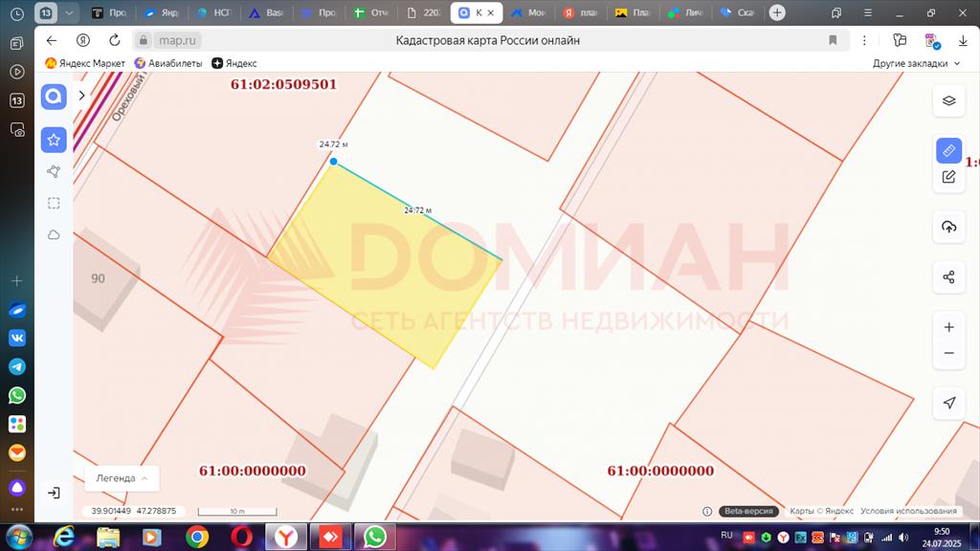Add a site to sidebar with plus
This screenshot has height=551, width=980.
coord(17,281)
